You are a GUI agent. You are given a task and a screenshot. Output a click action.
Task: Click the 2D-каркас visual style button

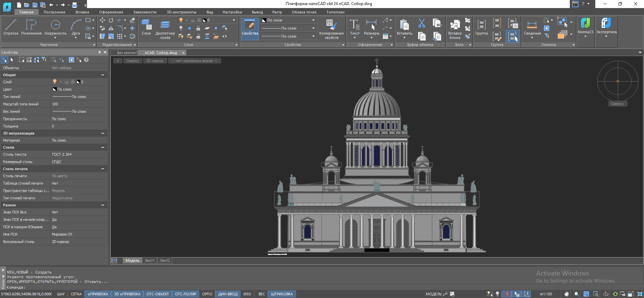pos(155,61)
